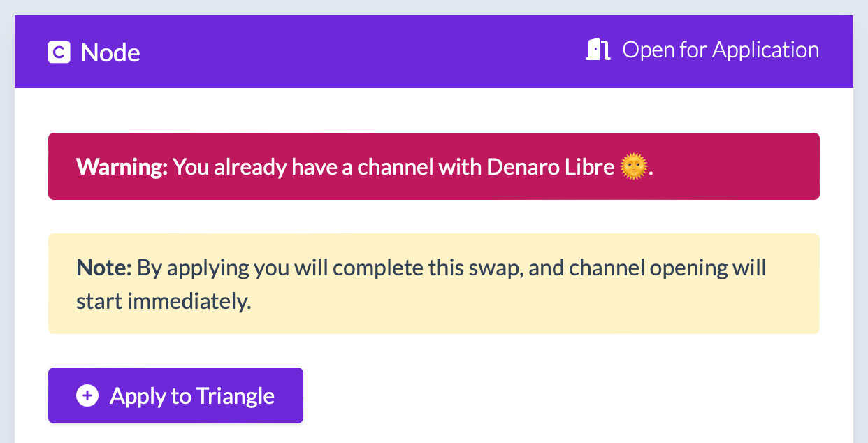Click the bold Note: label
868x443 pixels.
click(x=103, y=268)
